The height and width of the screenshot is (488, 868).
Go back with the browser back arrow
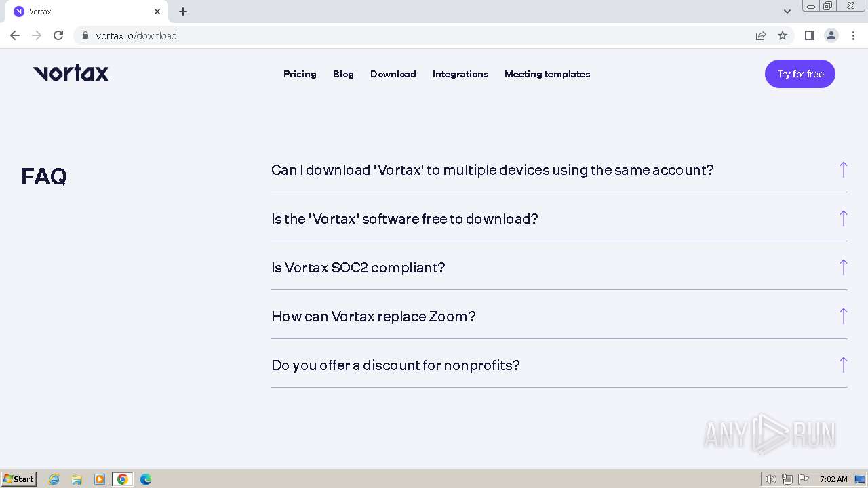click(x=15, y=35)
